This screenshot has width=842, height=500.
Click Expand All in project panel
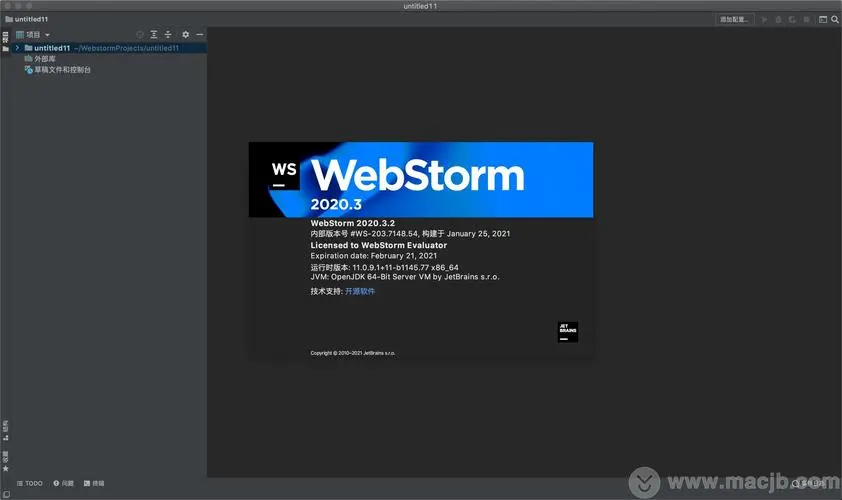pyautogui.click(x=154, y=34)
